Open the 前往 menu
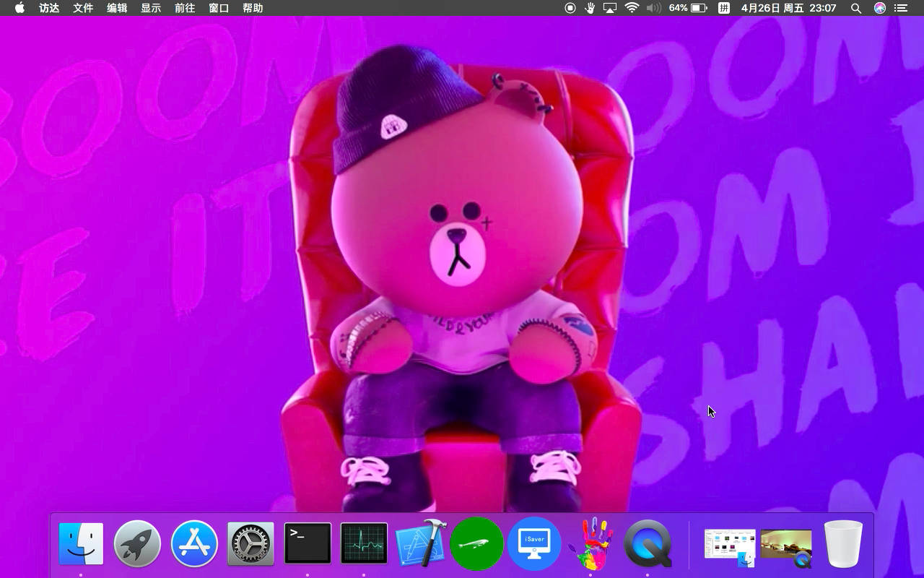 point(185,8)
